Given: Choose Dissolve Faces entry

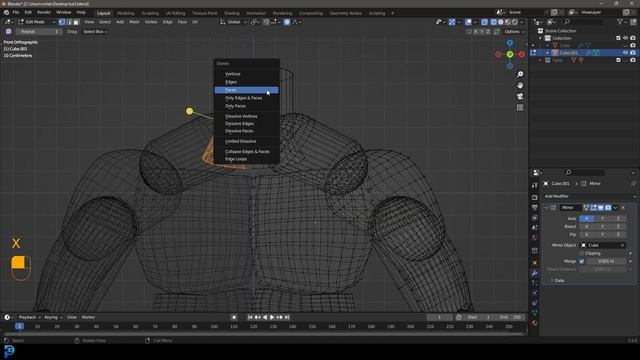Looking at the screenshot, I should click(x=247, y=131).
